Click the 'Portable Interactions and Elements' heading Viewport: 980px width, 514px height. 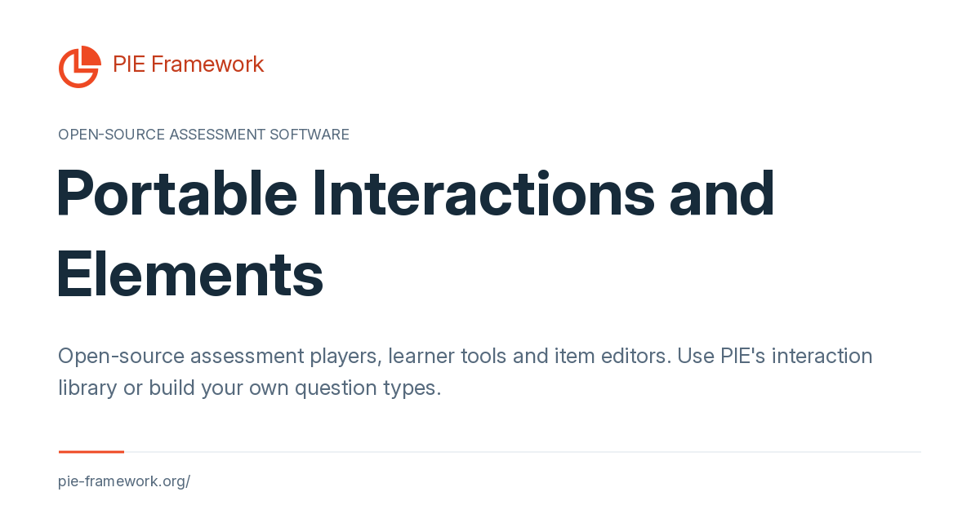[x=416, y=233]
